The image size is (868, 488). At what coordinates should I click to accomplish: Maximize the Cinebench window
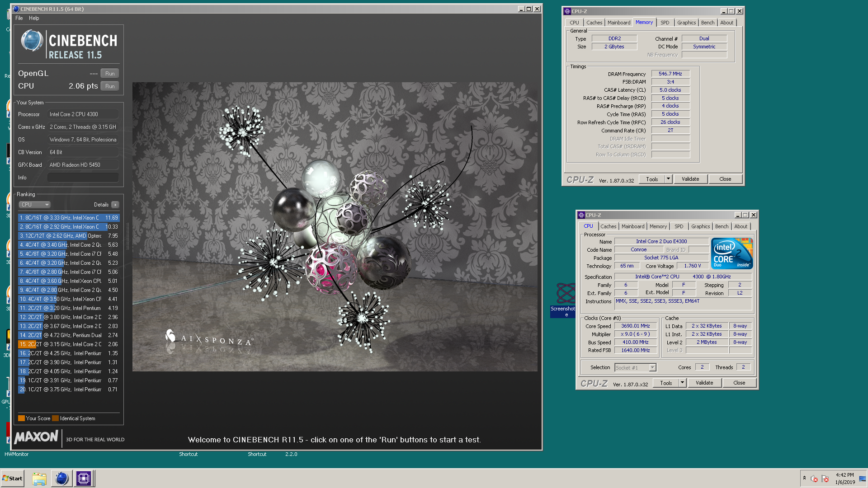[528, 9]
